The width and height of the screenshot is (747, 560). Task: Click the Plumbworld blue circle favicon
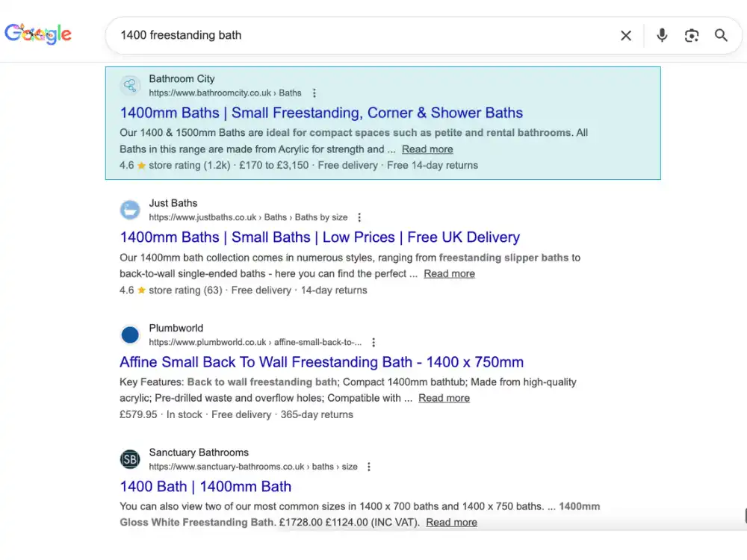[x=130, y=335]
